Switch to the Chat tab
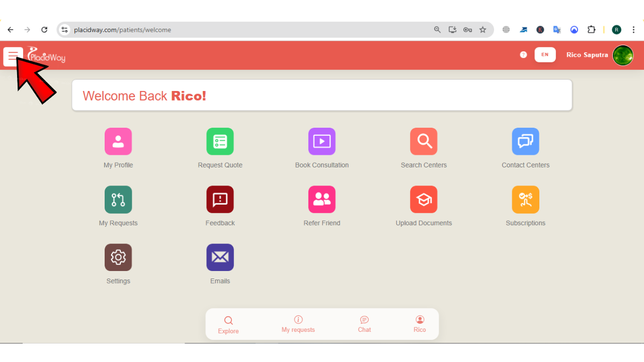This screenshot has width=644, height=362. (x=364, y=324)
